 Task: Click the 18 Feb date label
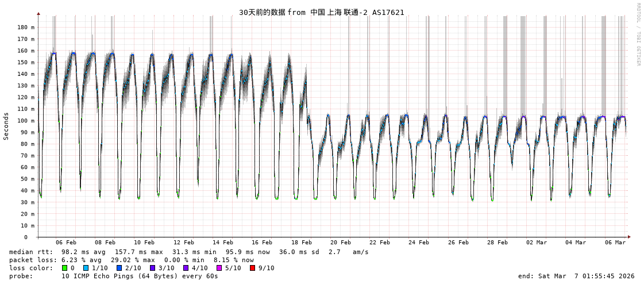(x=301, y=243)
